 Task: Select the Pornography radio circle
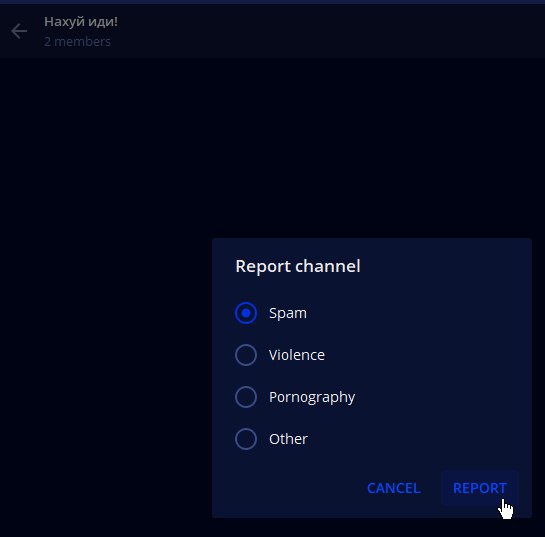[246, 397]
